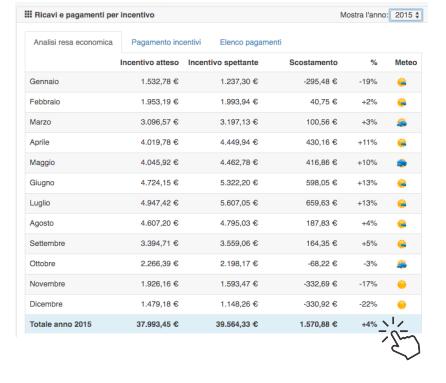Click the Ricavi e pagamenti per incentivo title

click(x=94, y=15)
